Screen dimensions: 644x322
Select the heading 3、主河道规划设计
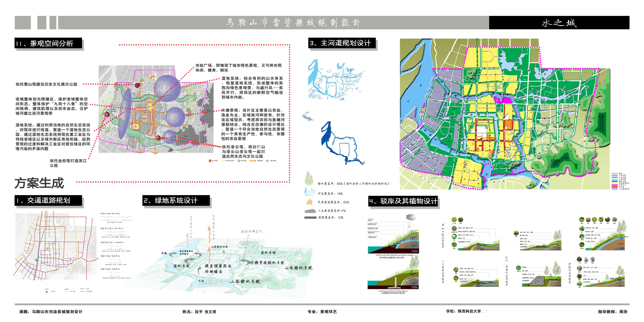coord(342,43)
